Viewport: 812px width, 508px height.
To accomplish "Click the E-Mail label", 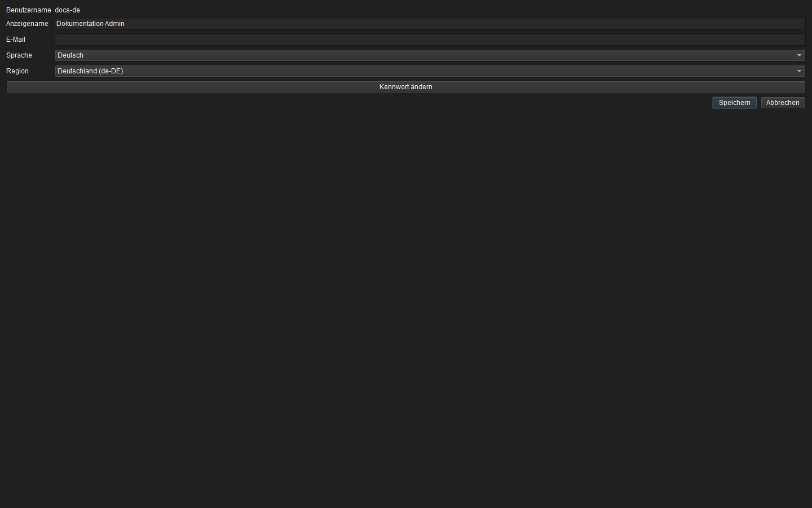I will pos(16,40).
